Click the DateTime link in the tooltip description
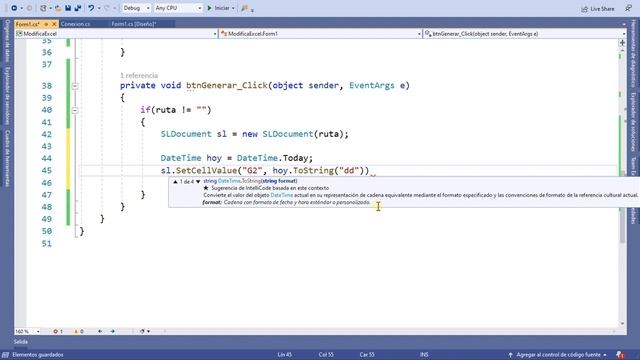The width and height of the screenshot is (640, 360). click(x=282, y=195)
